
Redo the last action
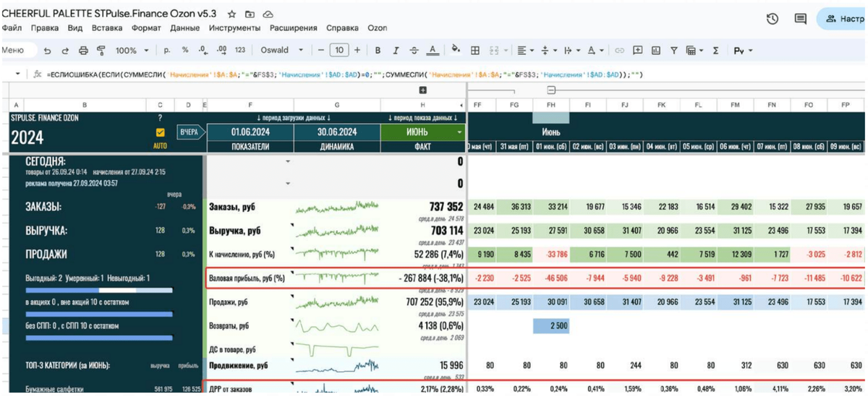point(64,51)
